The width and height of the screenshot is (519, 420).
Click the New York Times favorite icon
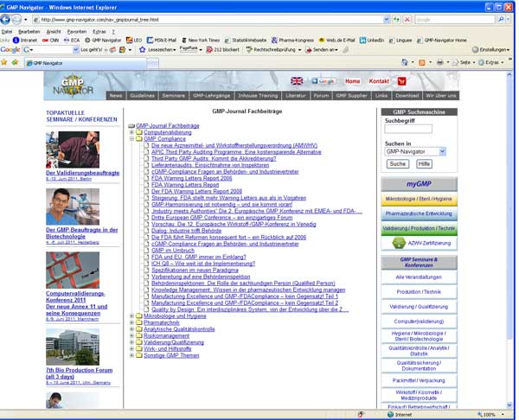click(183, 40)
